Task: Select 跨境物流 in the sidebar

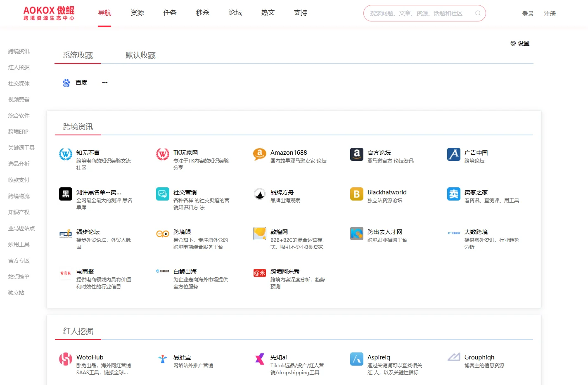Action: click(19, 196)
